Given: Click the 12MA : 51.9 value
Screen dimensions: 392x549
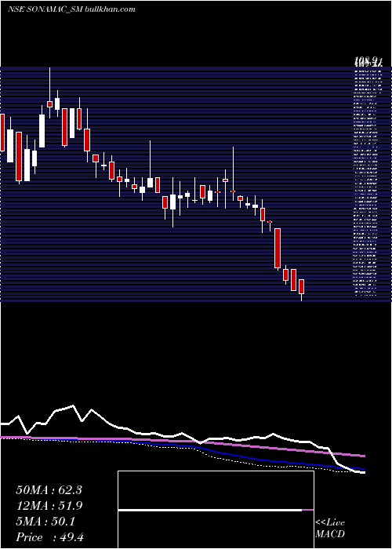Looking at the screenshot, I should 49,506.
